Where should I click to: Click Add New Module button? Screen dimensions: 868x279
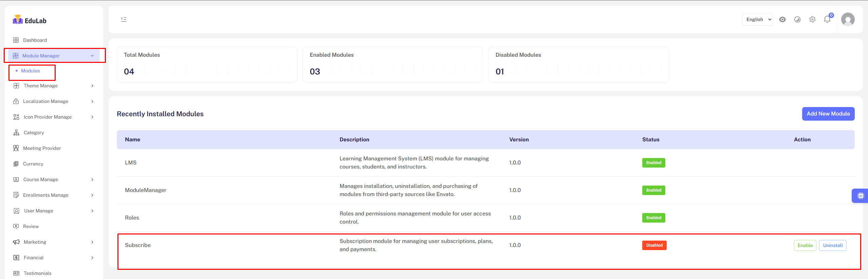point(828,114)
